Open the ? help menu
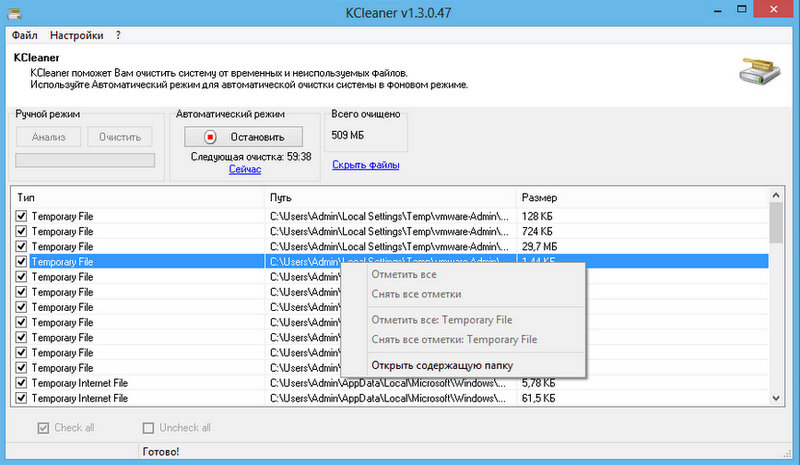The height and width of the screenshot is (465, 800). point(118,35)
